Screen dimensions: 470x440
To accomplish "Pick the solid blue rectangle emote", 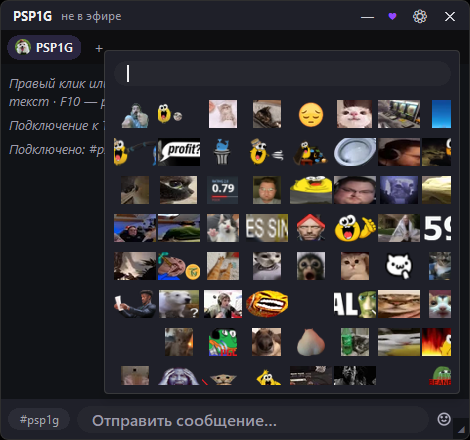I will (441, 114).
